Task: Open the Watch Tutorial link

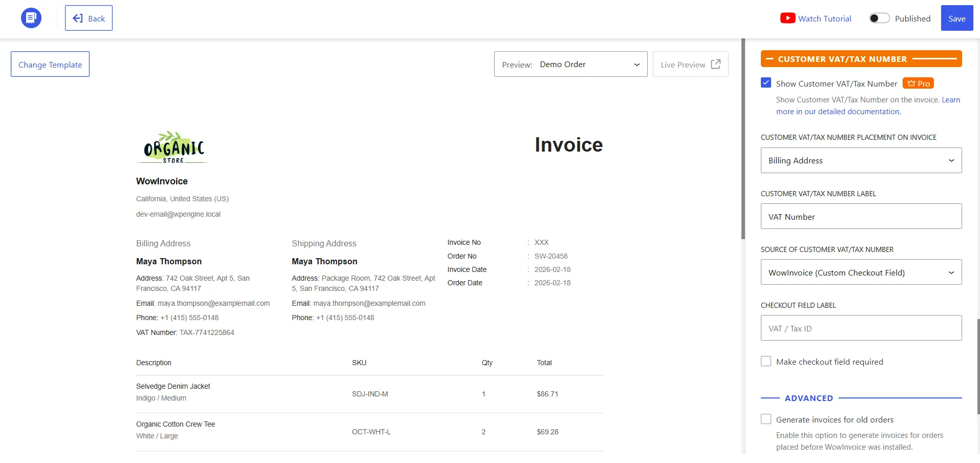Action: click(824, 18)
